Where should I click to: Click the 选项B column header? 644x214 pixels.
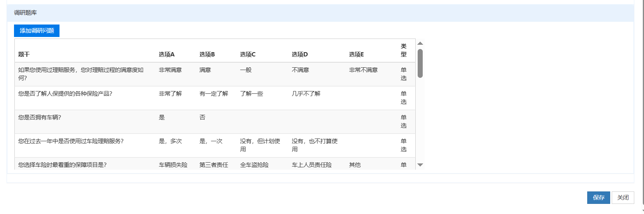pyautogui.click(x=207, y=54)
